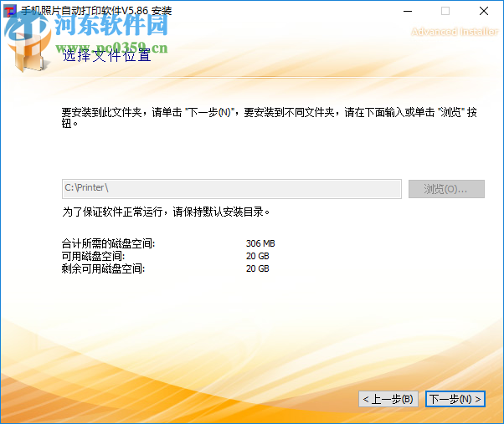
Task: Click the disabled 浏览(O)... browse button
Action: [446, 189]
